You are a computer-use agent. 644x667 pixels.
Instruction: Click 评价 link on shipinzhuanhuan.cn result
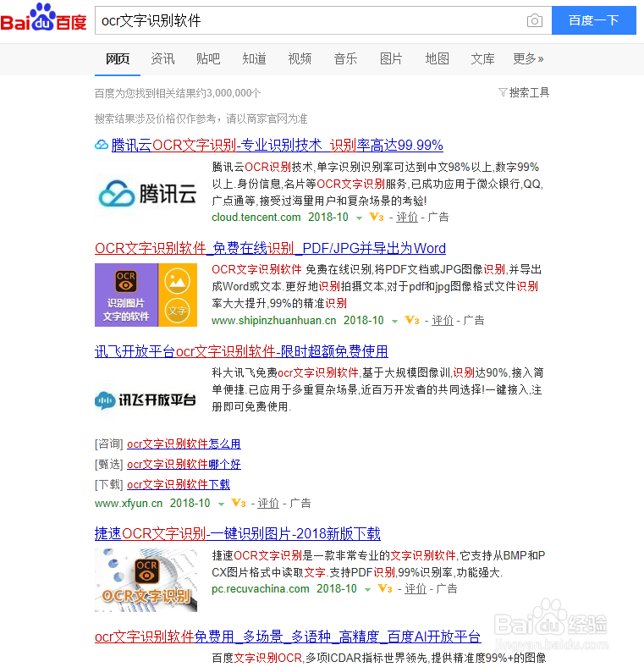point(443,320)
